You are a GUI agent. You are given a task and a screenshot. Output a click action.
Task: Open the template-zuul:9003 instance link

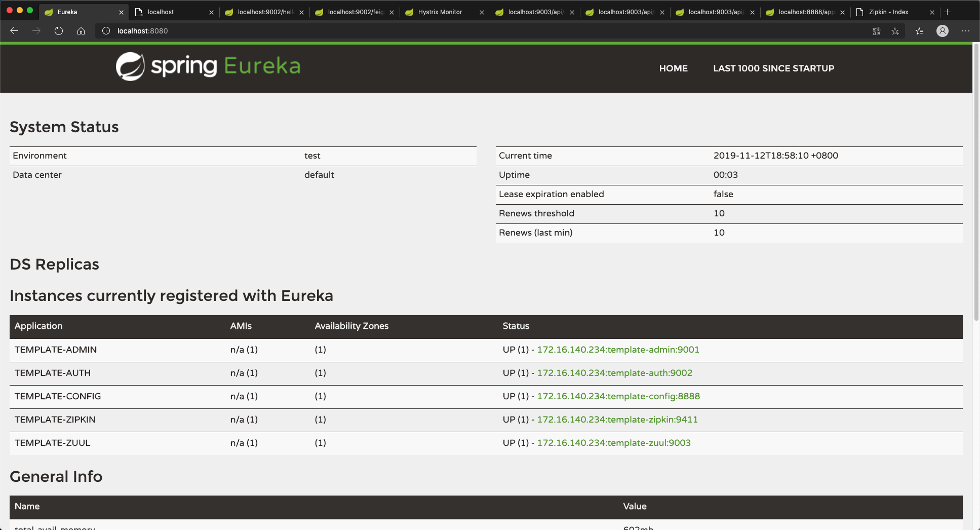pyautogui.click(x=614, y=443)
